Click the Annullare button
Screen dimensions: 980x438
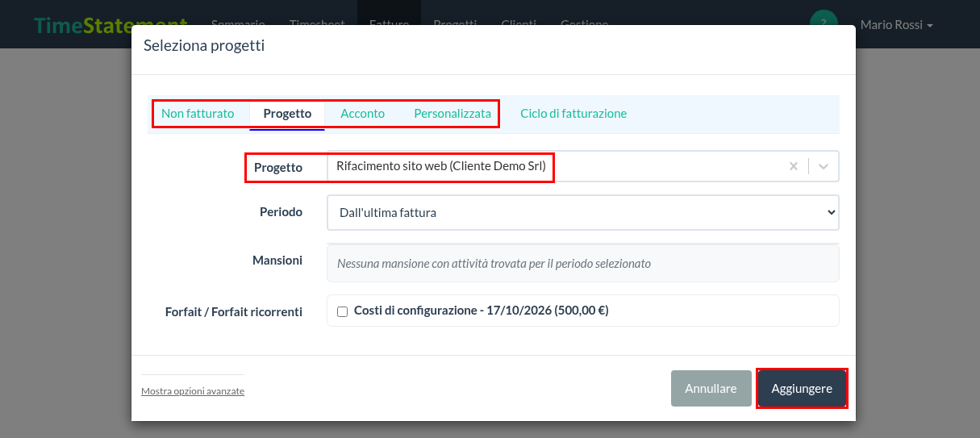tap(711, 389)
